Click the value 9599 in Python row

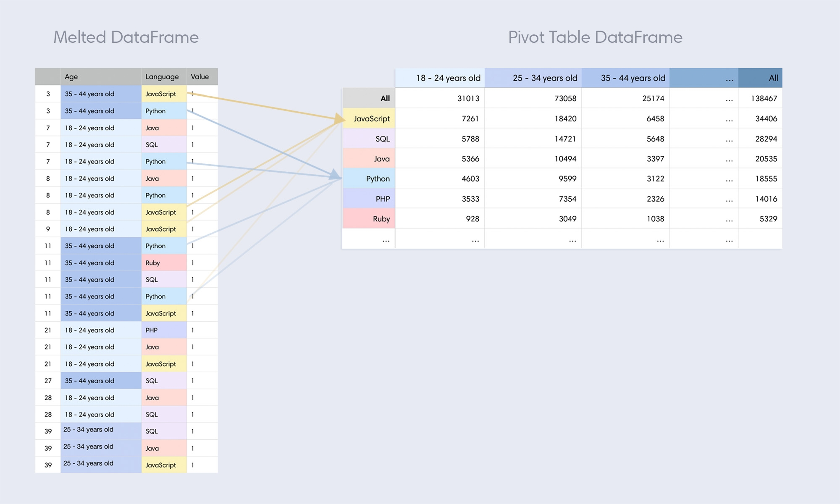(x=567, y=178)
